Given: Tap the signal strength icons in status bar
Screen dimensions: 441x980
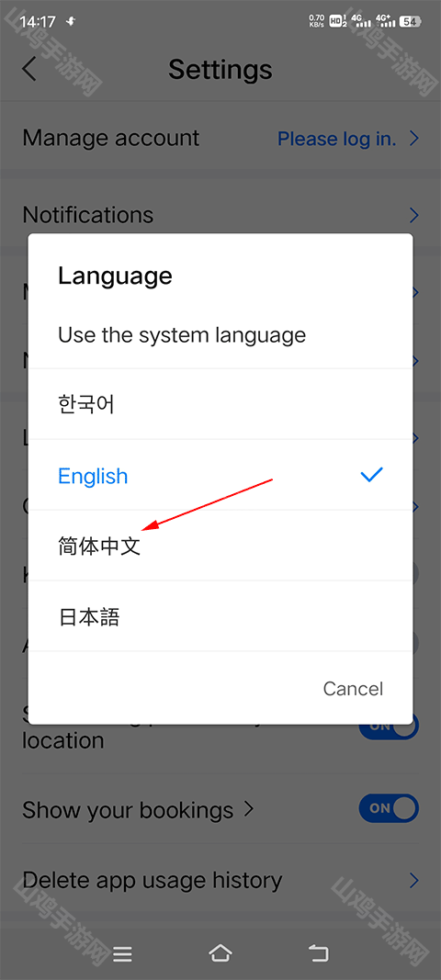Looking at the screenshot, I should (373, 20).
